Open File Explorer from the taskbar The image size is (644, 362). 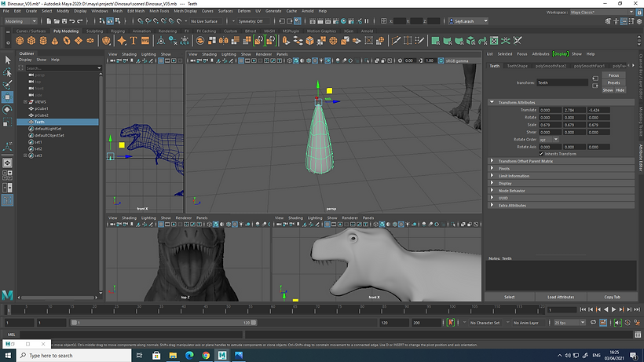pyautogui.click(x=173, y=356)
